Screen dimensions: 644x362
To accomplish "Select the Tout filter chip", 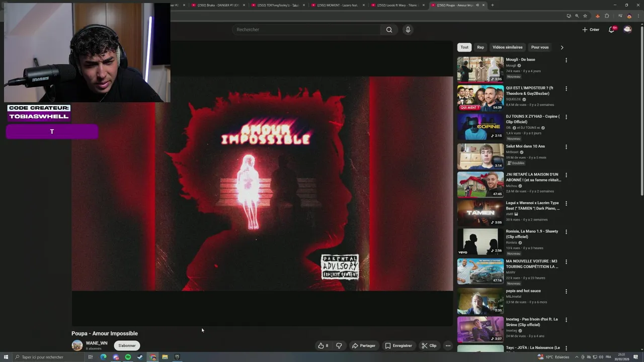I will point(464,47).
